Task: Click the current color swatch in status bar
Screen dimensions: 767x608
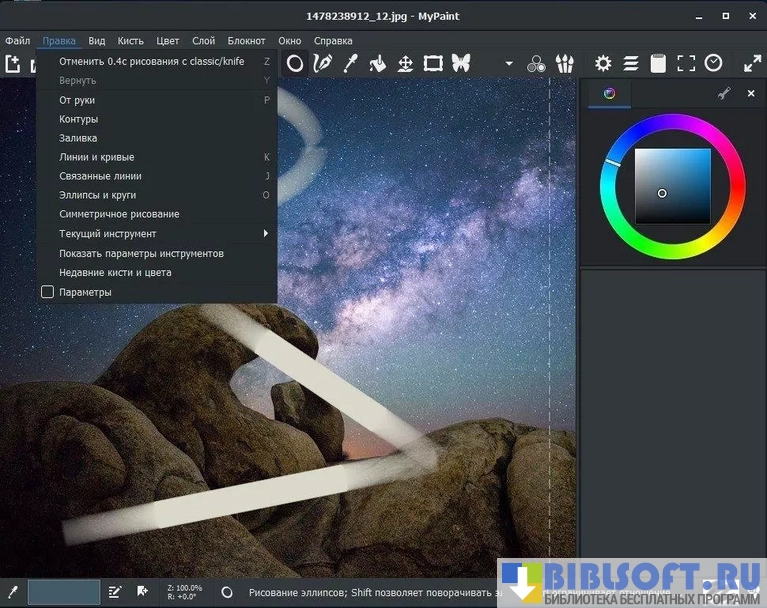Action: pos(64,591)
